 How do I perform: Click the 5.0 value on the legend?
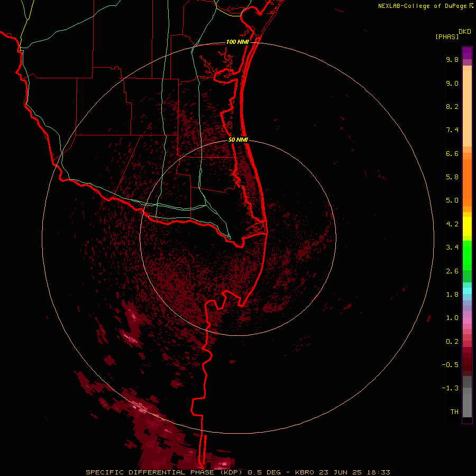[x=452, y=200]
